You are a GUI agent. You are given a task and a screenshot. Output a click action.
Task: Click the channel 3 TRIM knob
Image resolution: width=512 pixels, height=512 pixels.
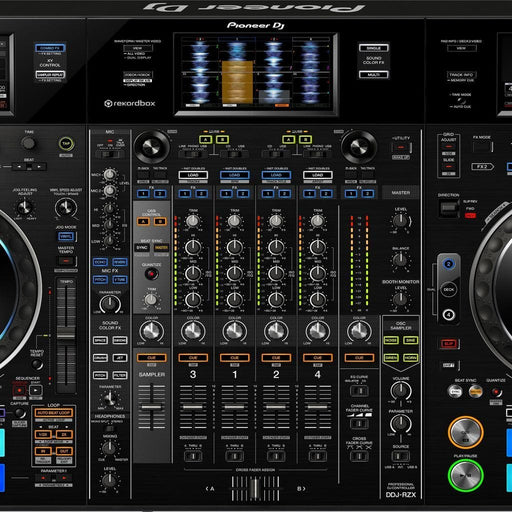(x=193, y=221)
